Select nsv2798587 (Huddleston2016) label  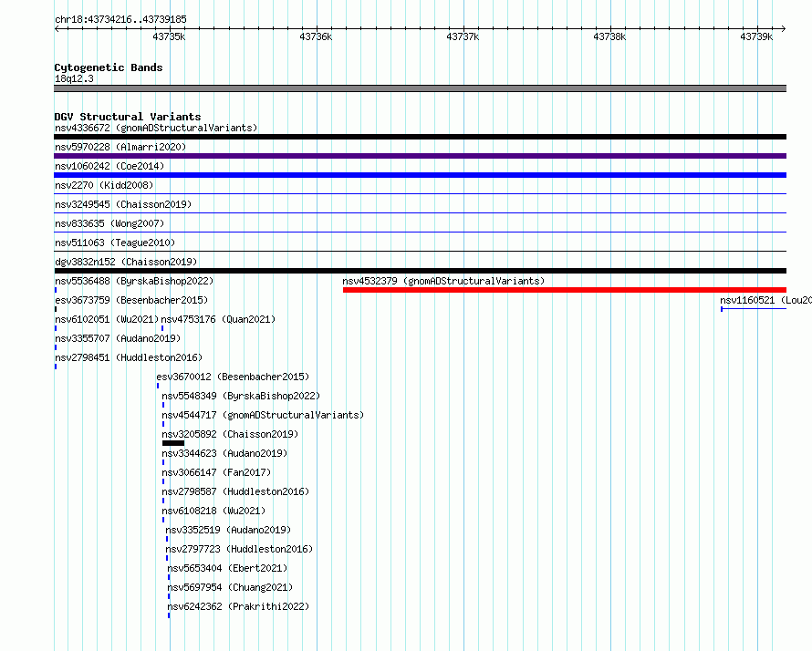click(235, 491)
